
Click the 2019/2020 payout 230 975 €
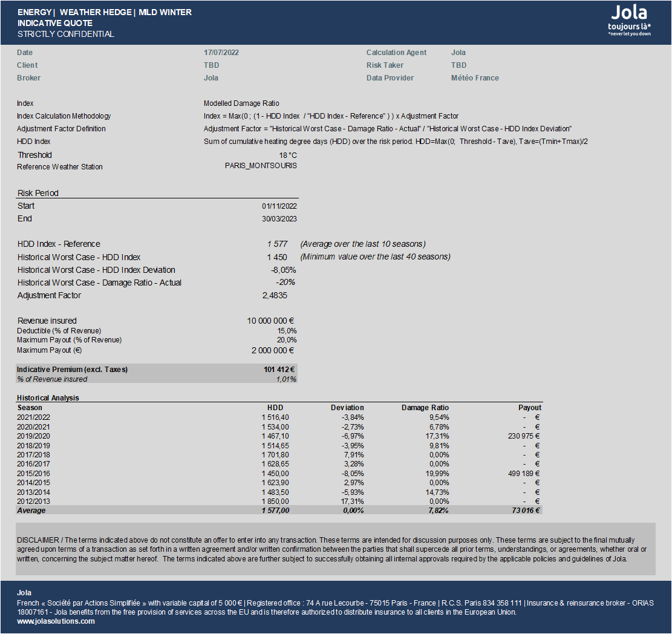tap(524, 436)
